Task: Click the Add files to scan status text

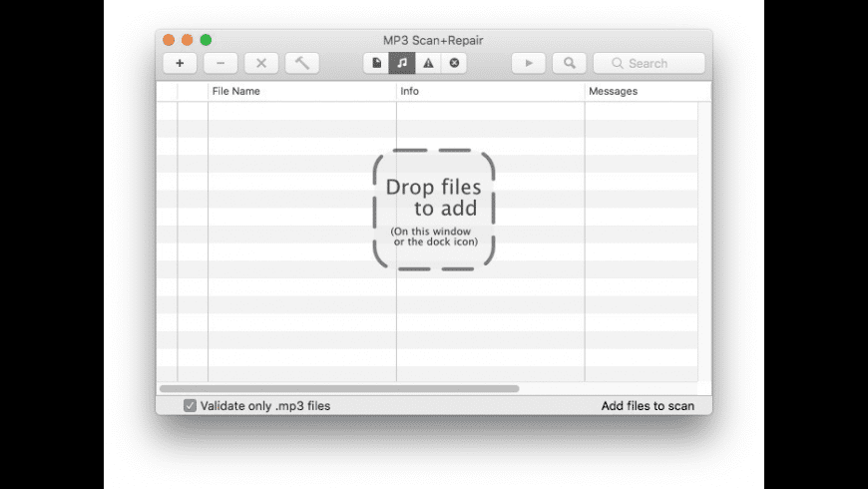Action: (x=648, y=405)
